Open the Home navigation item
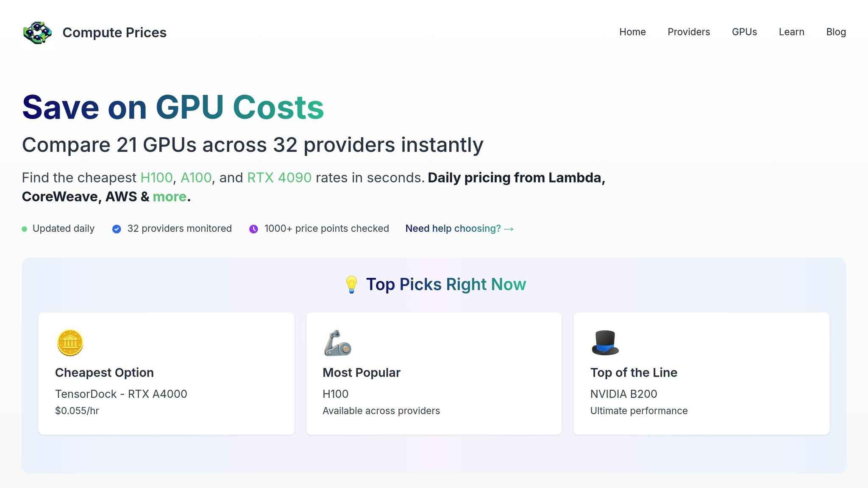 pos(632,32)
